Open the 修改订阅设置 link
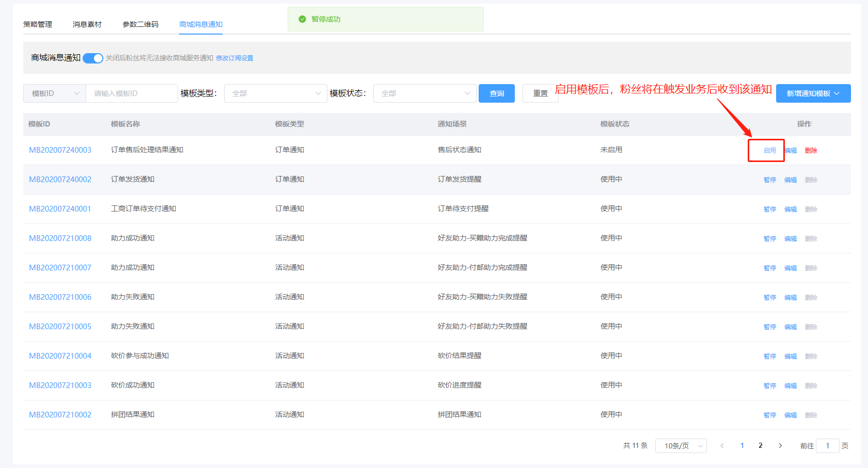The image size is (868, 468). tap(234, 58)
